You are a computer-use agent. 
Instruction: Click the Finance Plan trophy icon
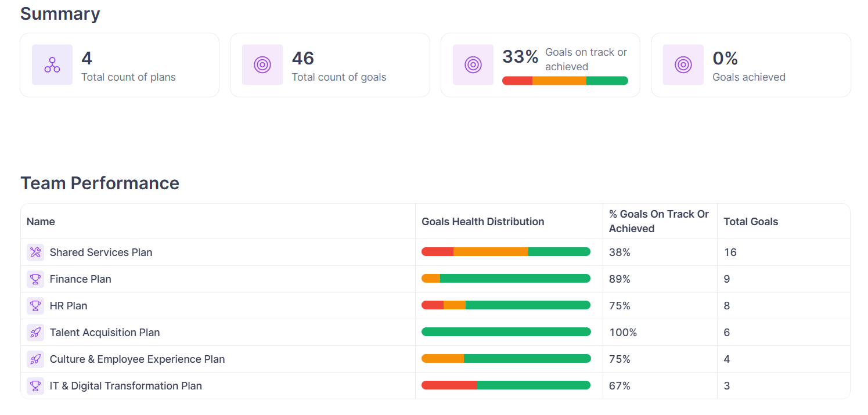[35, 279]
